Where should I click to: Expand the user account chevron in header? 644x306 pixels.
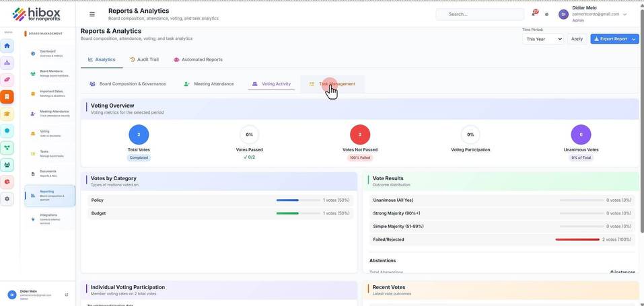point(625,14)
